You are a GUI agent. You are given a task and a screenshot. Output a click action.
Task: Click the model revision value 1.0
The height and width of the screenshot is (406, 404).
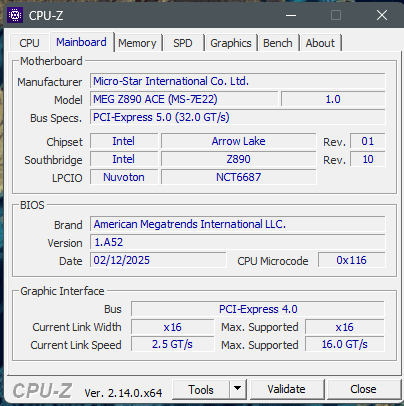click(x=333, y=99)
